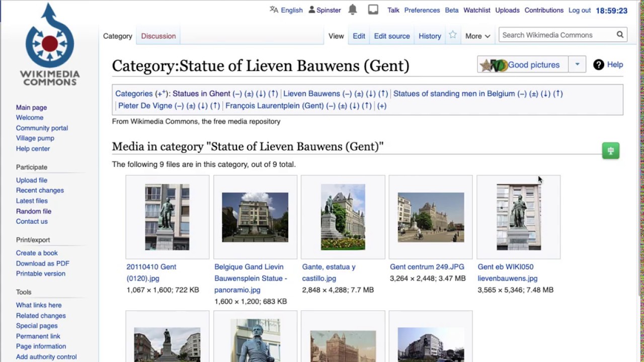Screen dimensions: 644x362
Task: Open the Watchlist link
Action: 477,10
